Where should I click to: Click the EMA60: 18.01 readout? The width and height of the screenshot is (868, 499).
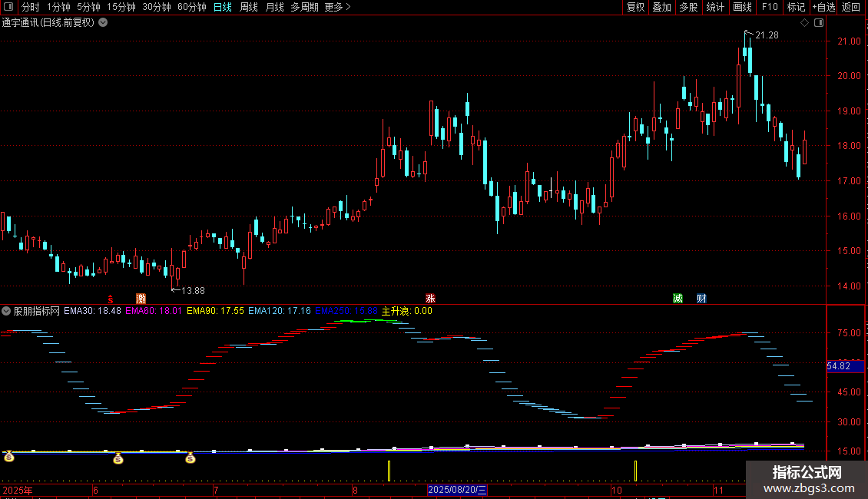point(154,311)
